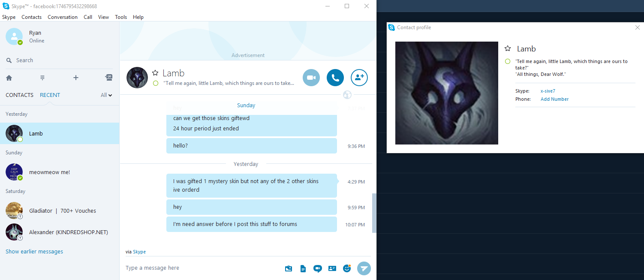Open the View menu
Screen dimensions: 644x280
coord(103,17)
